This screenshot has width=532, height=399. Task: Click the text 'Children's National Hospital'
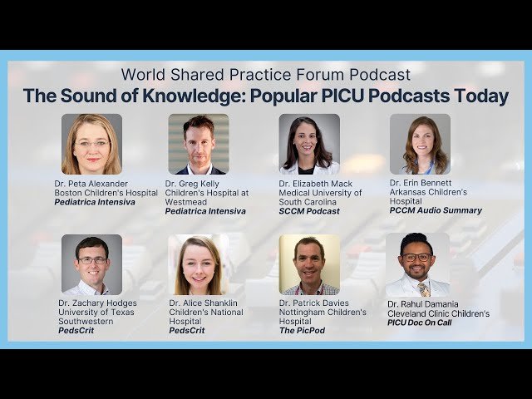(206, 317)
